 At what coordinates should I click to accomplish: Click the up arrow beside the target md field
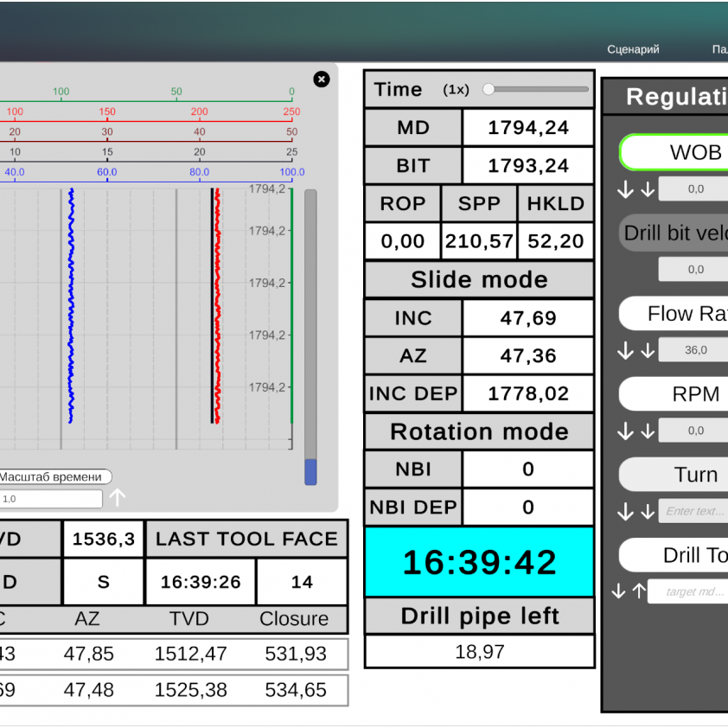coord(638,591)
